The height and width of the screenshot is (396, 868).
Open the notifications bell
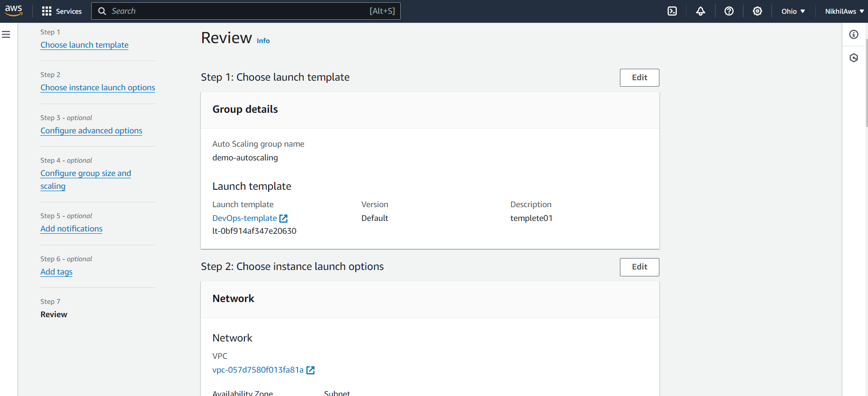click(x=701, y=11)
